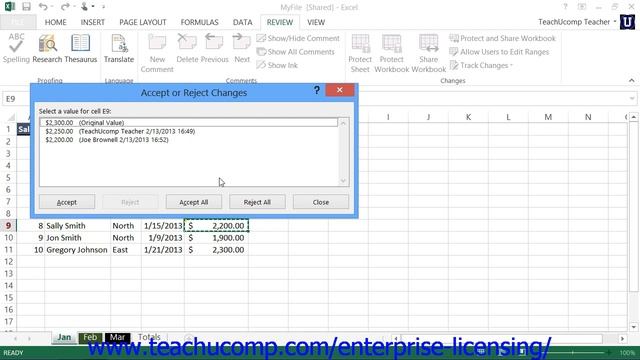Switch to the DATA tab
Viewport: 640px width, 360px height.
pyautogui.click(x=242, y=22)
